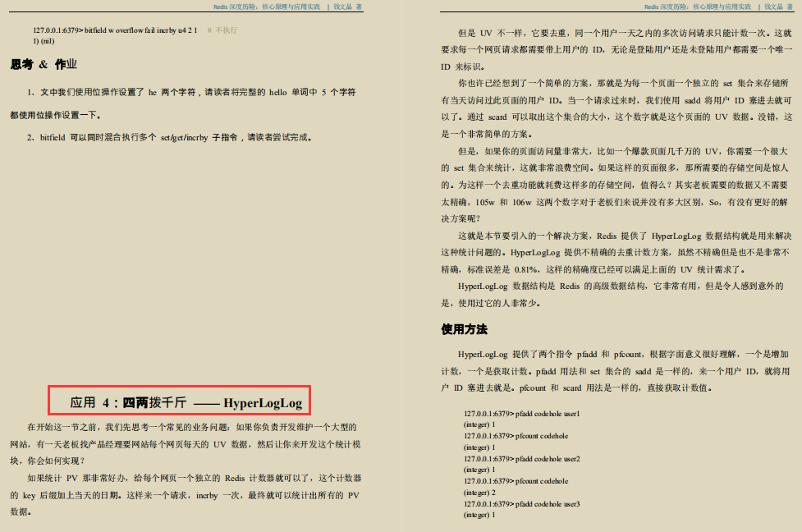Screen dimensions: 802x532
Task: Click line starting "但是 UV 不一样，它要去重"
Action: (625, 33)
